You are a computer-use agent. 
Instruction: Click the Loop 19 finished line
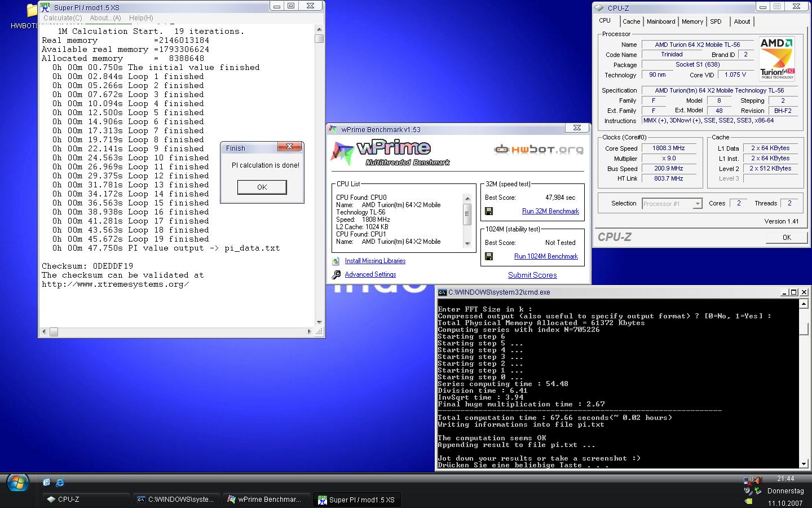tap(130, 239)
